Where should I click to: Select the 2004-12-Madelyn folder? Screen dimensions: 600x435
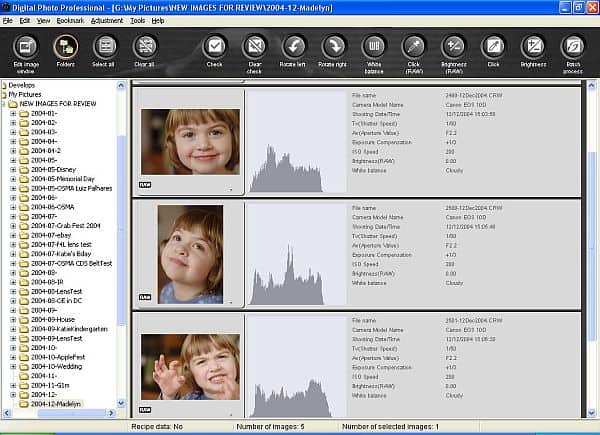tap(55, 404)
